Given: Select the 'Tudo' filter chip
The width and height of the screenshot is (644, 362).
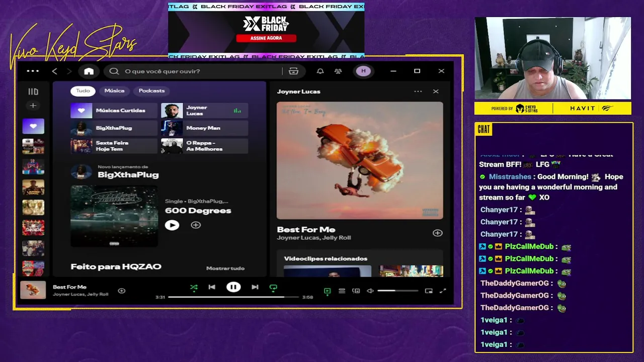Looking at the screenshot, I should pos(83,90).
